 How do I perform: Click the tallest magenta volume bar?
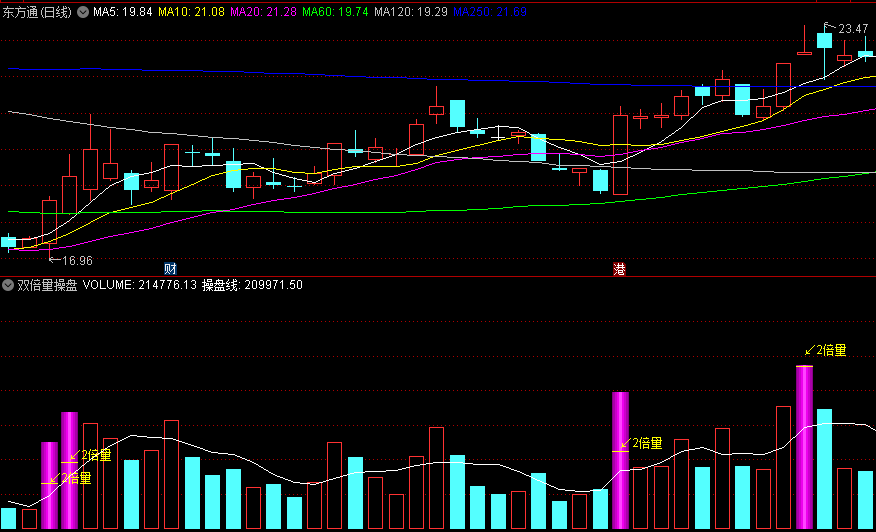pos(804,447)
